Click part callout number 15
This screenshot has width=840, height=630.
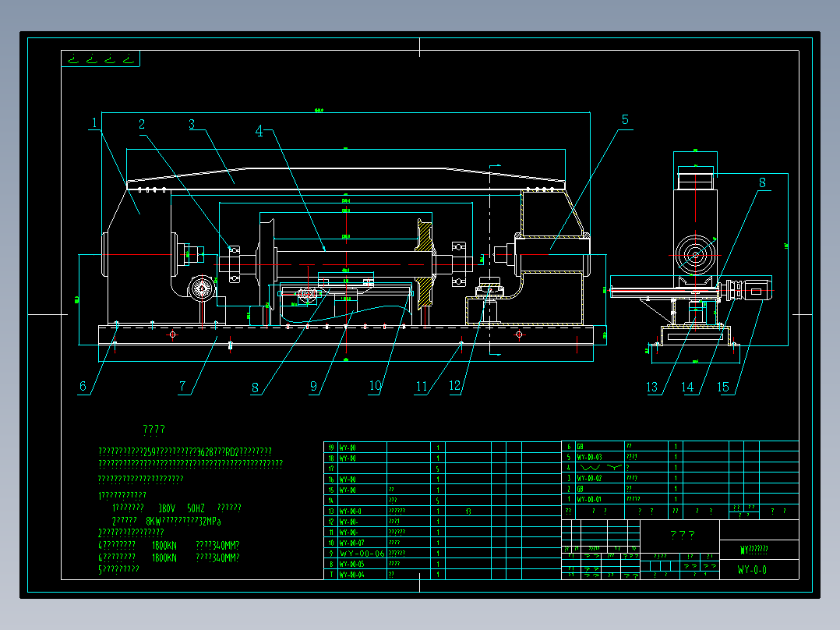722,387
